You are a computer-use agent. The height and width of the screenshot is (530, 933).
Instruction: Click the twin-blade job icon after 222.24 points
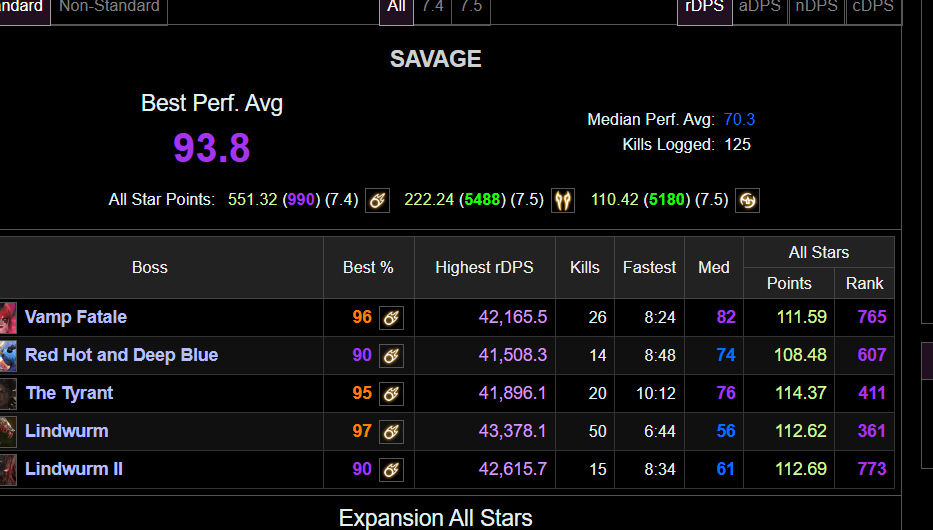(x=563, y=200)
